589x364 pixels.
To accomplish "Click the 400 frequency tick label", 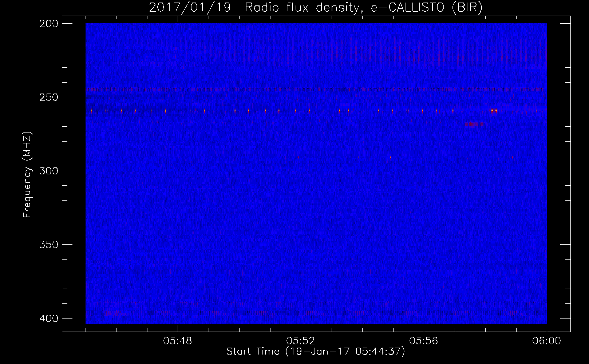I will pyautogui.click(x=49, y=318).
